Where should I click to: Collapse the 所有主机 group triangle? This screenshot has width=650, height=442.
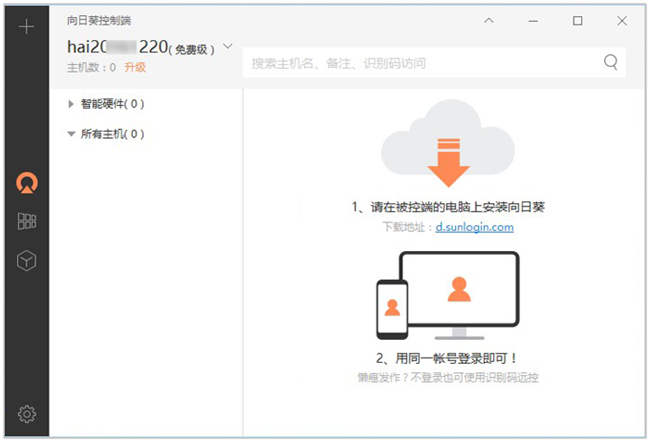point(71,134)
